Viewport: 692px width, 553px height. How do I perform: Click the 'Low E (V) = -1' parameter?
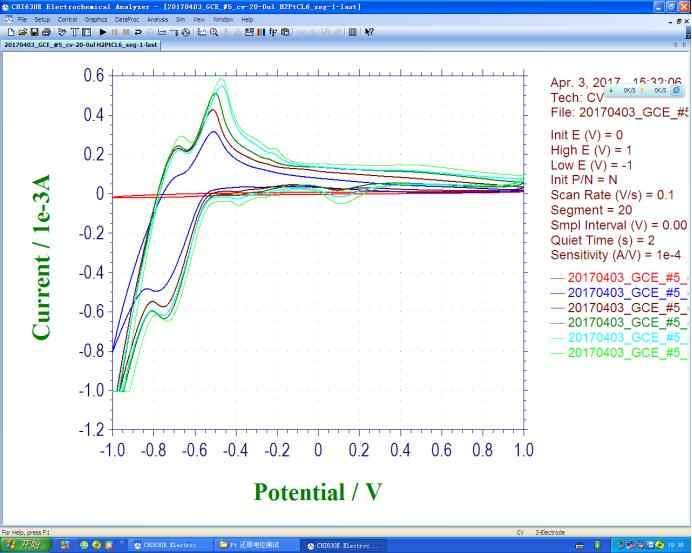coord(591,165)
